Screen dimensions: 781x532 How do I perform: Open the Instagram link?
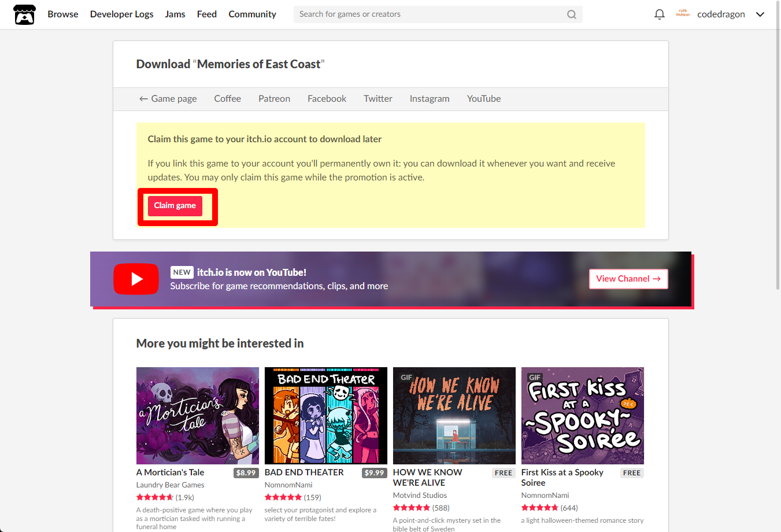coord(430,99)
